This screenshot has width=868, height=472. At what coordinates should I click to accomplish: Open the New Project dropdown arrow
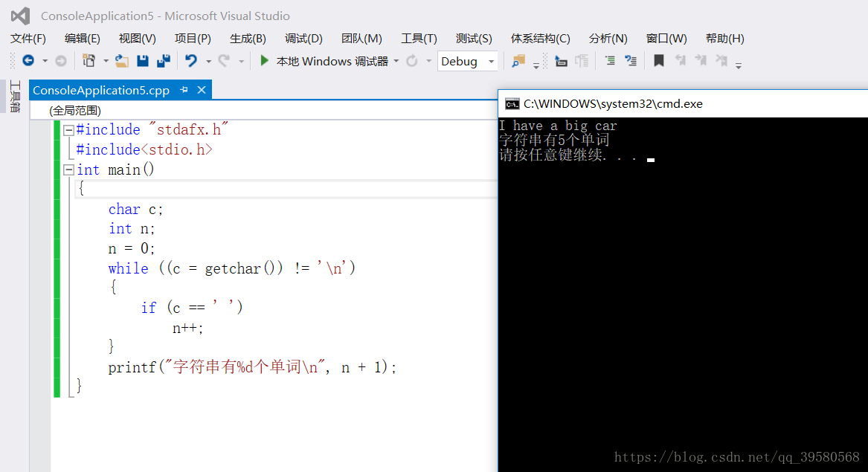coord(105,62)
